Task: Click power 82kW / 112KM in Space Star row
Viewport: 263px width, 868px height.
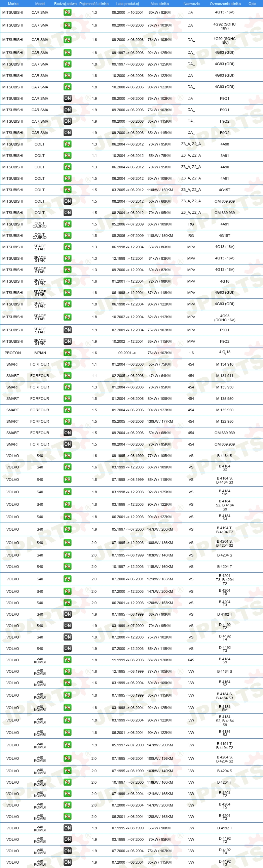Action: click(159, 317)
